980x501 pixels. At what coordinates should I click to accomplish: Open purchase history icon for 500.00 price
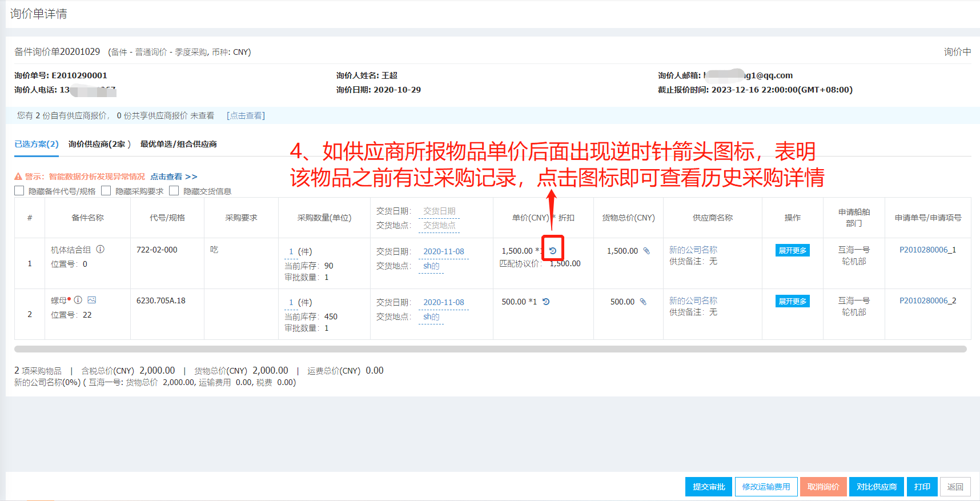point(546,302)
